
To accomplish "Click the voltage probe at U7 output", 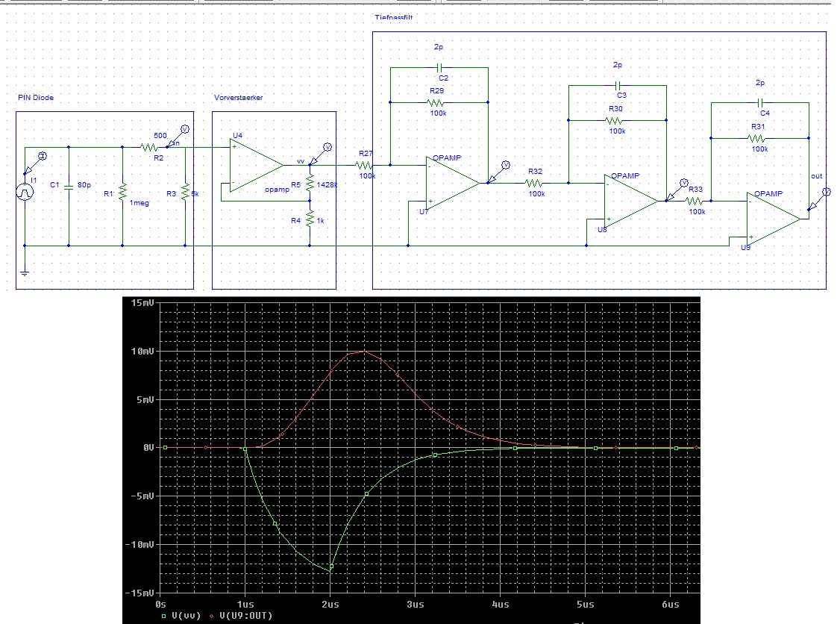I will coord(499,172).
